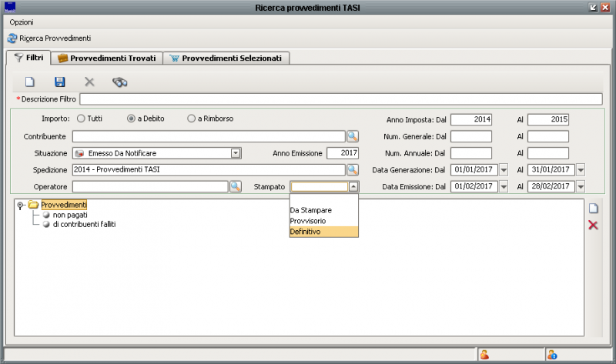Click the Descrizione Filtro text field
This screenshot has height=364, width=616.
tap(340, 99)
